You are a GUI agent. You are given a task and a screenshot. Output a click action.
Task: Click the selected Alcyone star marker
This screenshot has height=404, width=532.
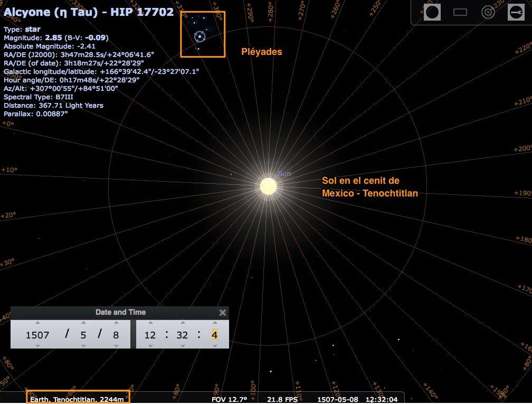(200, 36)
